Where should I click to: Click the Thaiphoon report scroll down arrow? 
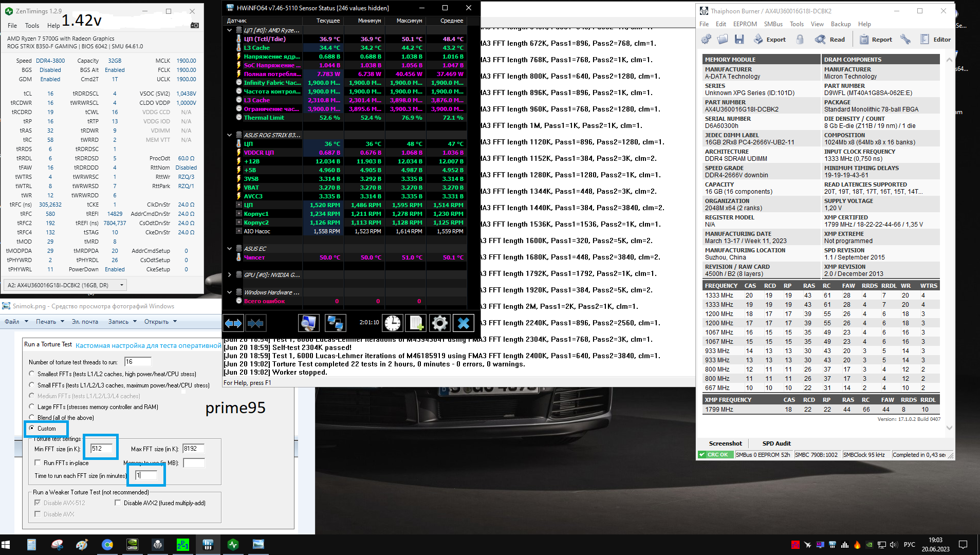click(x=949, y=428)
